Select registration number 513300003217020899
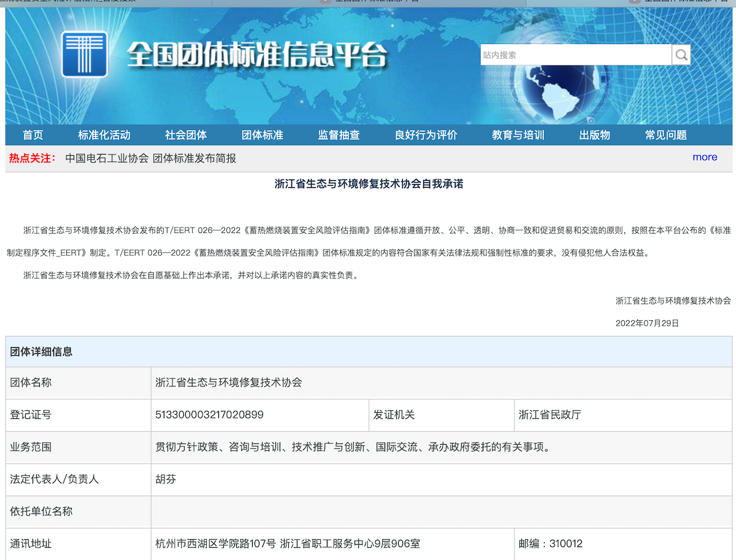 [x=210, y=415]
